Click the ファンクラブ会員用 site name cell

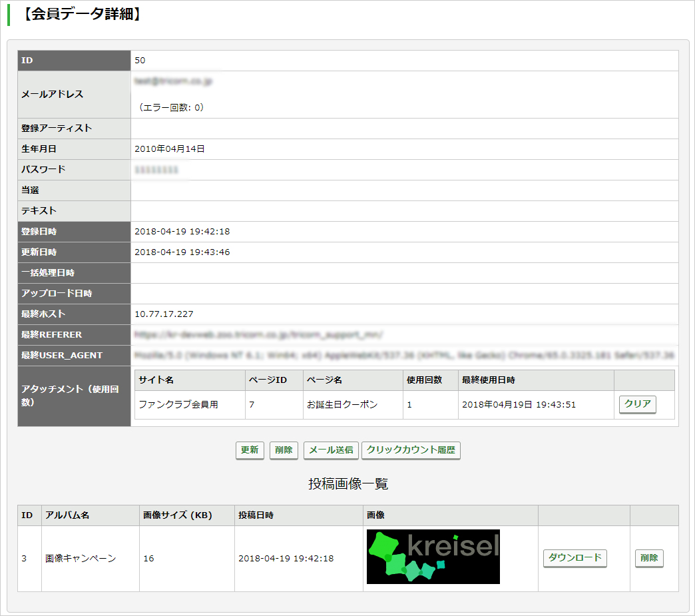tap(190, 404)
